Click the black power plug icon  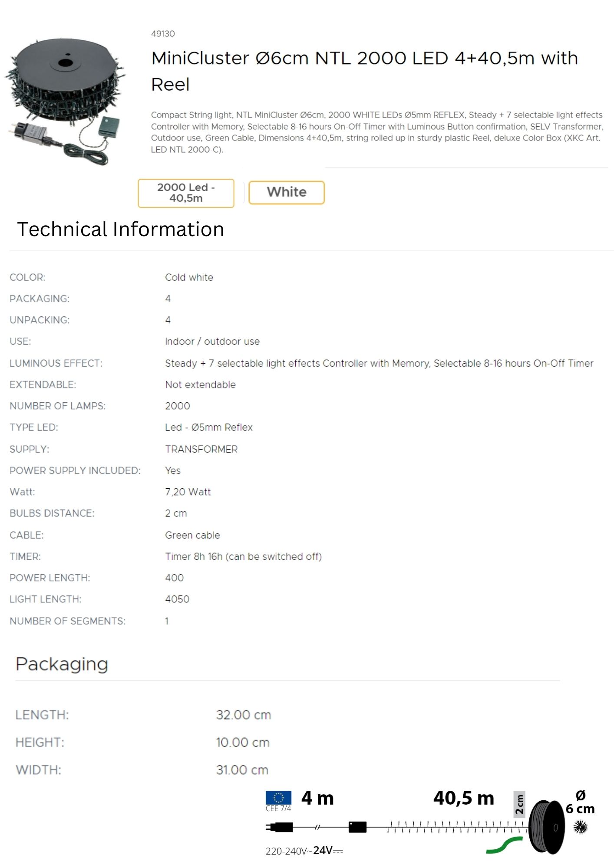[x=280, y=827]
